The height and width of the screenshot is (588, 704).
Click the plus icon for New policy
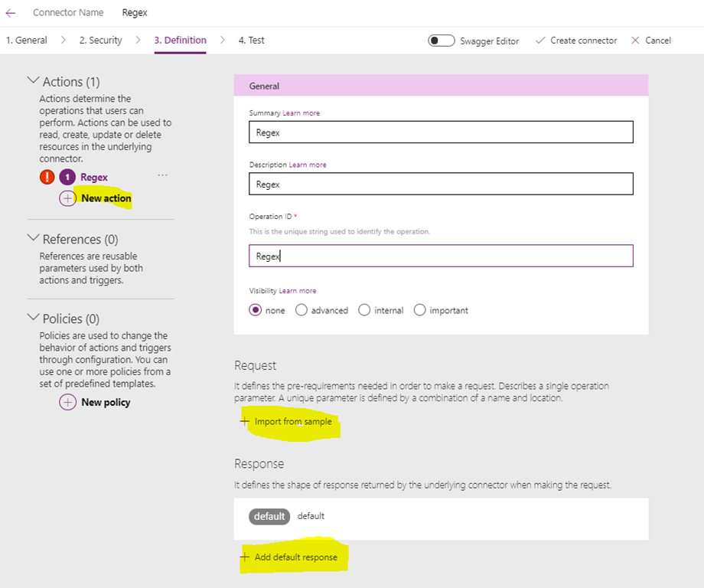[67, 402]
